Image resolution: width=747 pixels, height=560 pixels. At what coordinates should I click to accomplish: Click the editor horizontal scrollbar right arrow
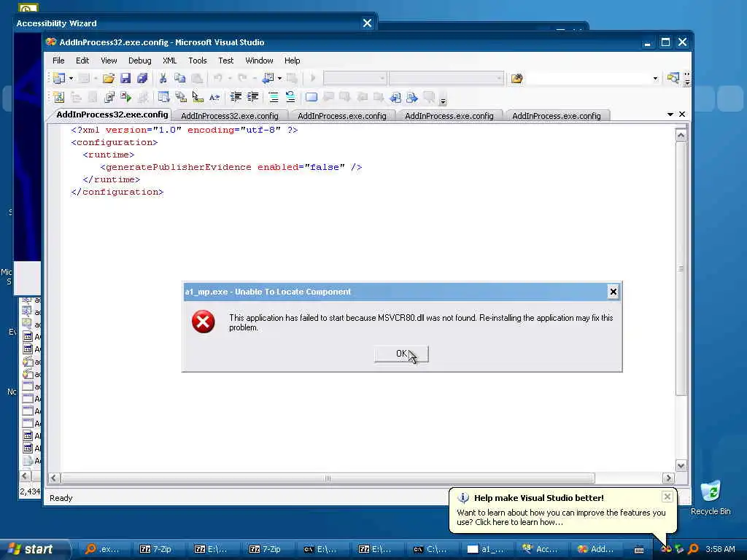[x=668, y=478]
